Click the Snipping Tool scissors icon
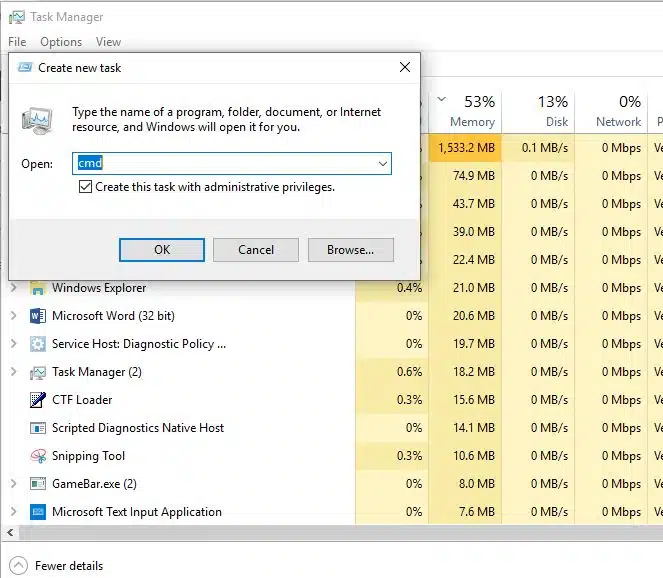The image size is (663, 578). point(38,456)
